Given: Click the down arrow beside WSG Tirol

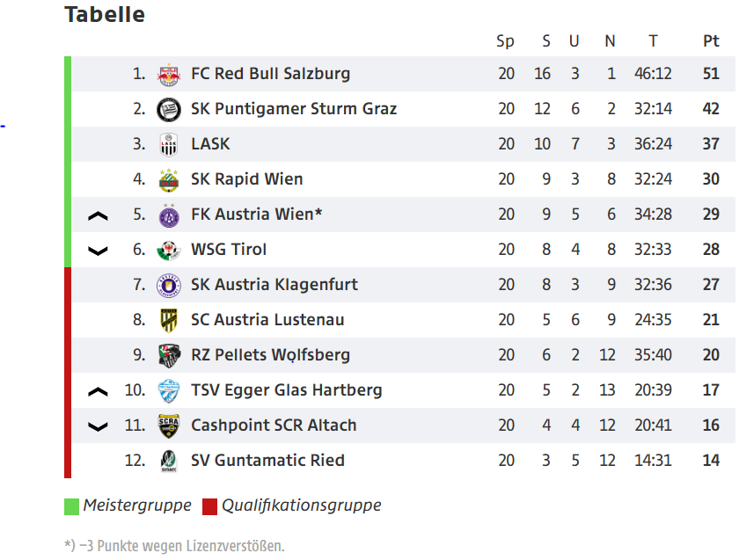Looking at the screenshot, I should pos(99,251).
